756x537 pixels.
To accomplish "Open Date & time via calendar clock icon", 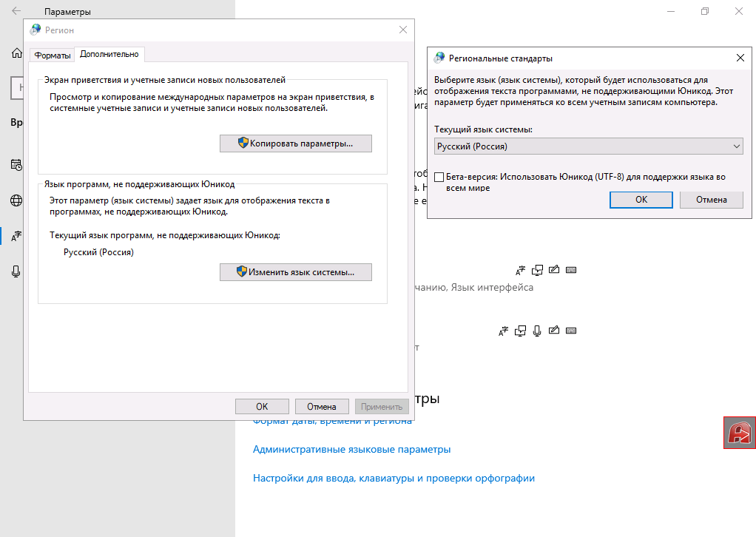I will [16, 164].
